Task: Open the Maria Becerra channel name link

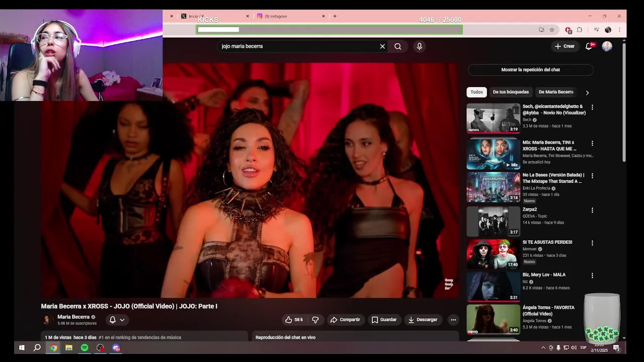Action: coord(73,317)
